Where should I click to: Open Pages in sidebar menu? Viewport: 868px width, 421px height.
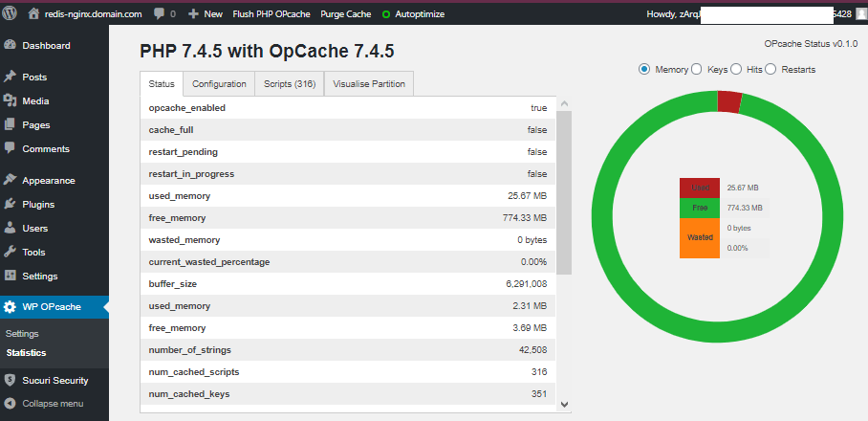tap(36, 124)
